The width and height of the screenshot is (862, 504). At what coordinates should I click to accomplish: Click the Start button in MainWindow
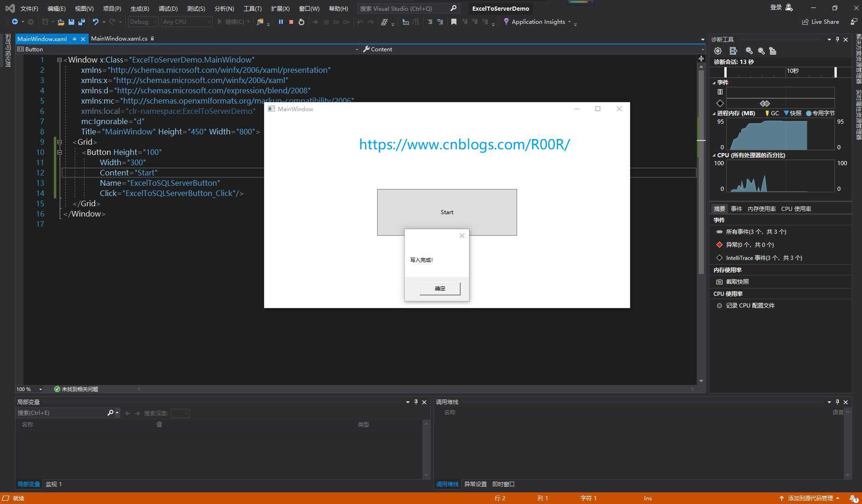point(447,212)
